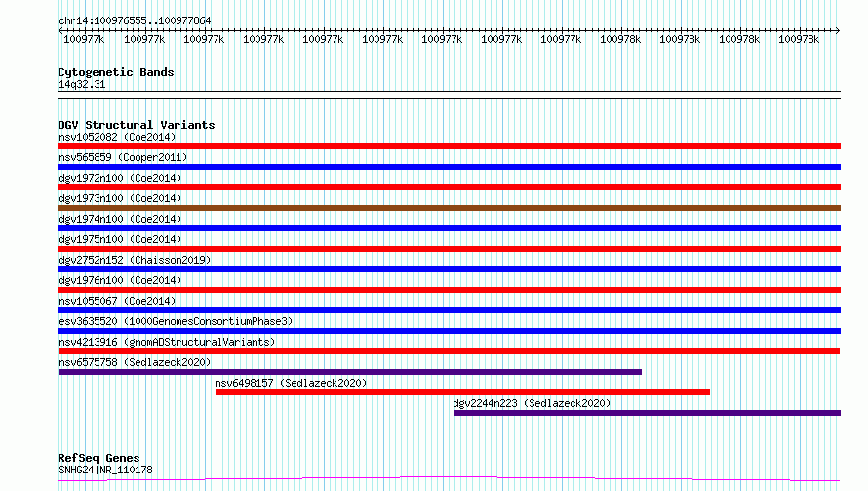
Task: Select the nsv4213916 gnomADStructuralVariants red bar
Action: (449, 351)
